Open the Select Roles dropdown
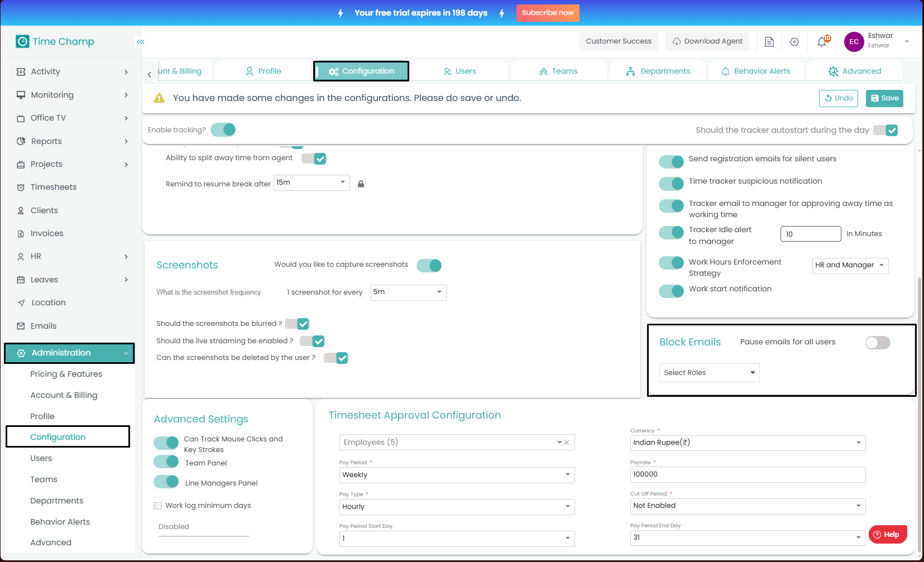 (x=709, y=373)
